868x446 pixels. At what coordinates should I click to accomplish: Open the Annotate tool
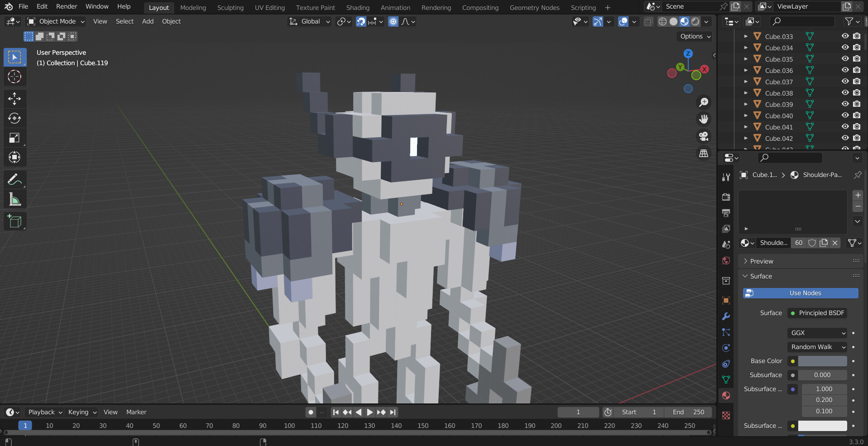[x=15, y=179]
